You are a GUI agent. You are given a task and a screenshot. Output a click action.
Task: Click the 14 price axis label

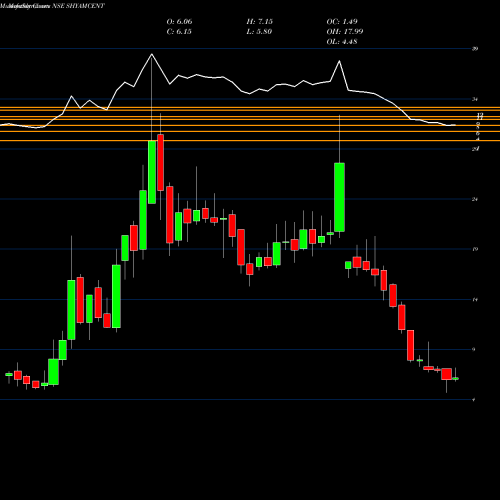475,300
